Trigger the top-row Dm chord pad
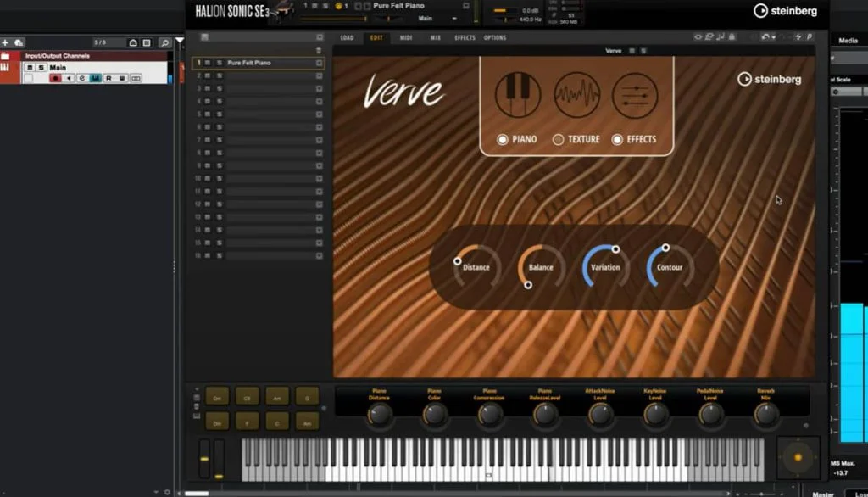The width and height of the screenshot is (868, 497). tap(217, 397)
